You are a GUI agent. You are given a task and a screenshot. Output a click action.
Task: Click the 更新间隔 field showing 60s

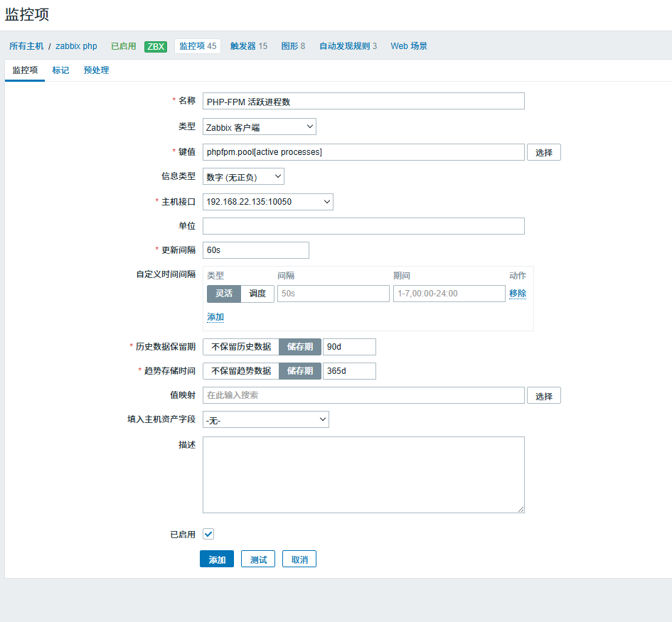(256, 250)
